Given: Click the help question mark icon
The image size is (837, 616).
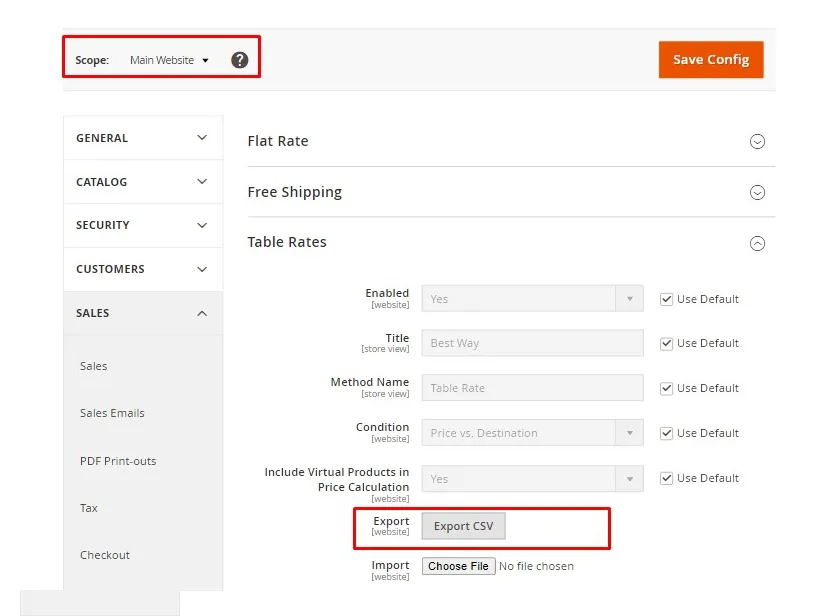Looking at the screenshot, I should tap(239, 60).
